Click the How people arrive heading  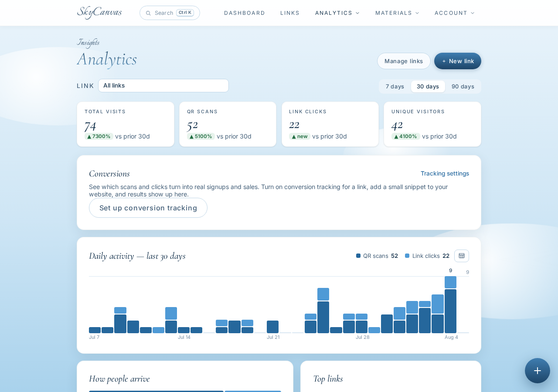119,378
